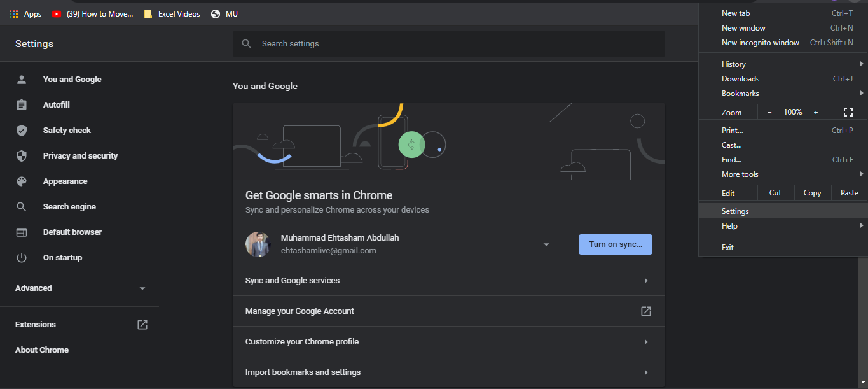Decrease zoom with the minus button
This screenshot has width=868, height=389.
coord(769,112)
